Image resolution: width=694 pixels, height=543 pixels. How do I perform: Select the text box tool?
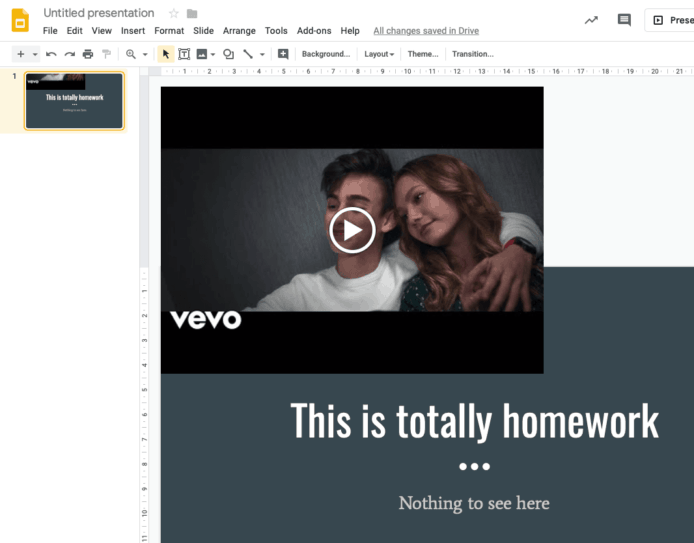[184, 54]
